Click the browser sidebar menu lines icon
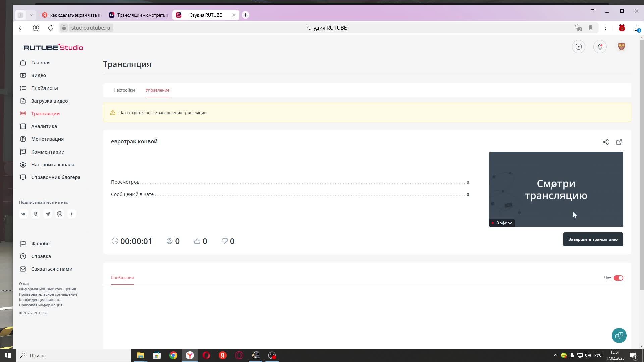644x362 pixels. tap(592, 11)
